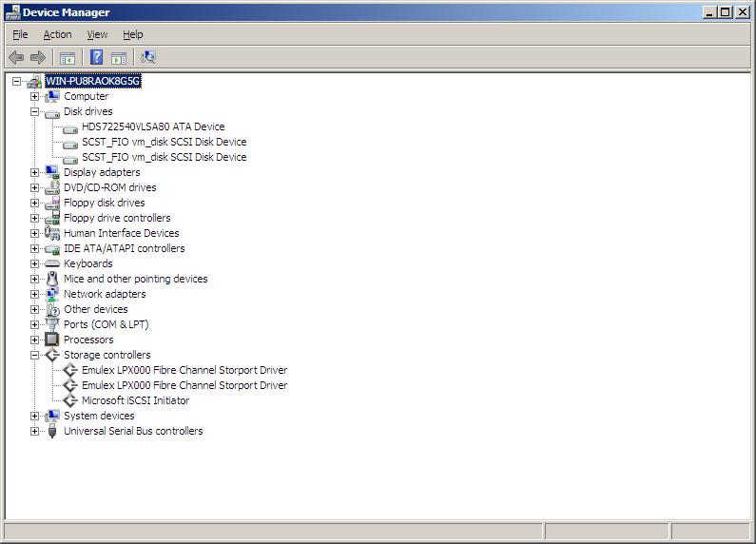Image resolution: width=756 pixels, height=544 pixels.
Task: Collapse the Storage controllers node
Action: 35,356
